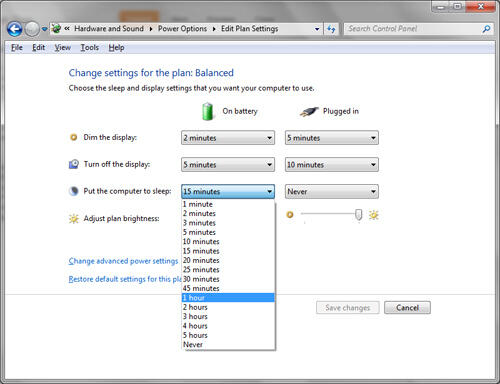Open the File menu
Image resolution: width=500 pixels, height=384 pixels.
[x=17, y=48]
